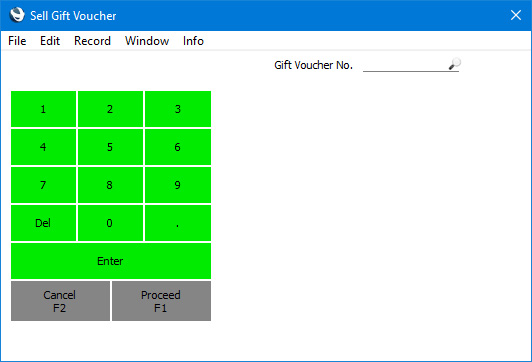
Task: Tap keypad digit 4
Action: tap(43, 147)
